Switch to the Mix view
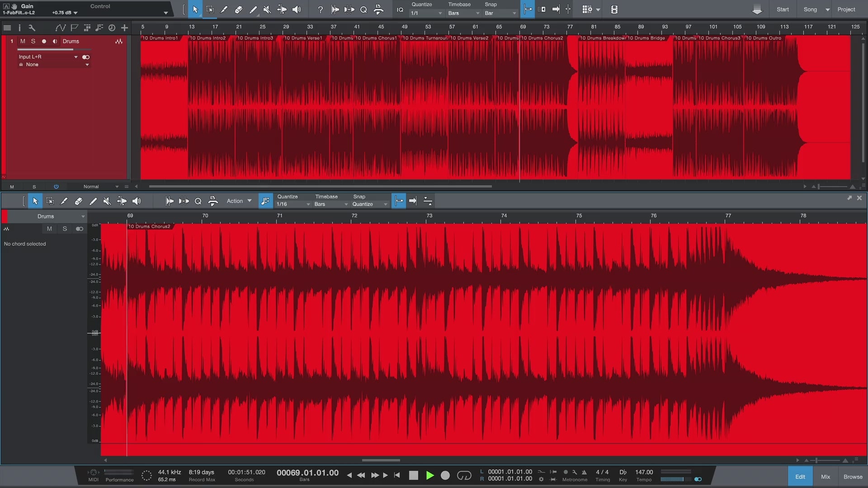The width and height of the screenshot is (868, 488). pyautogui.click(x=826, y=477)
